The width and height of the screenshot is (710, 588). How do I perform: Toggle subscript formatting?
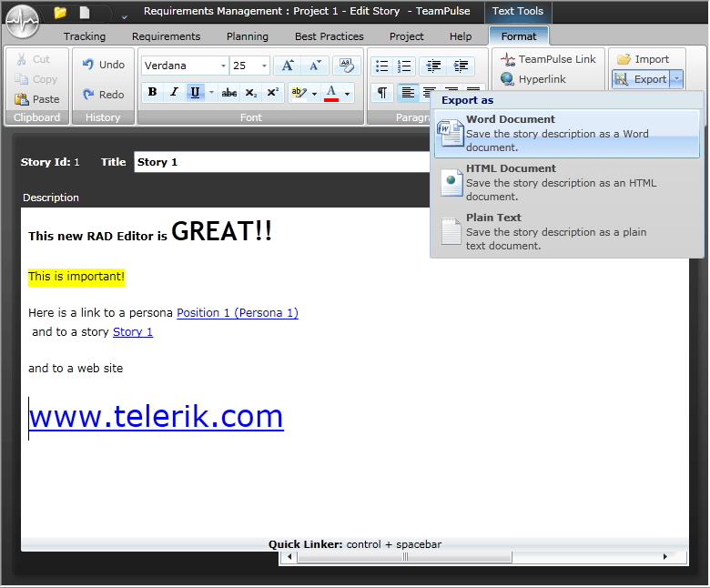251,92
